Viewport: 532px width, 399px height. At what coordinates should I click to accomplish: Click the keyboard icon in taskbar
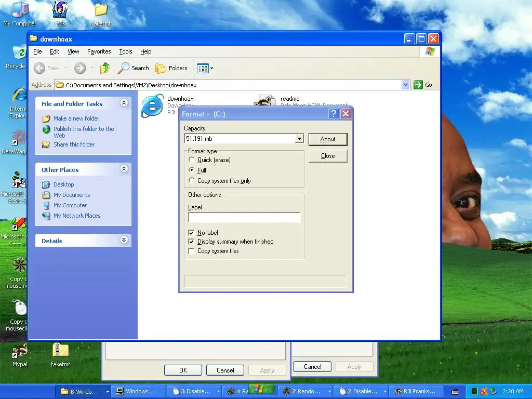coord(455,392)
